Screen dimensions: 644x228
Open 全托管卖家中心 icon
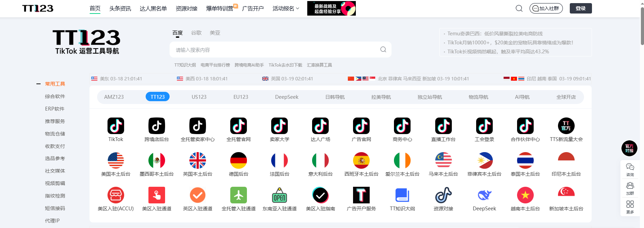(198, 126)
